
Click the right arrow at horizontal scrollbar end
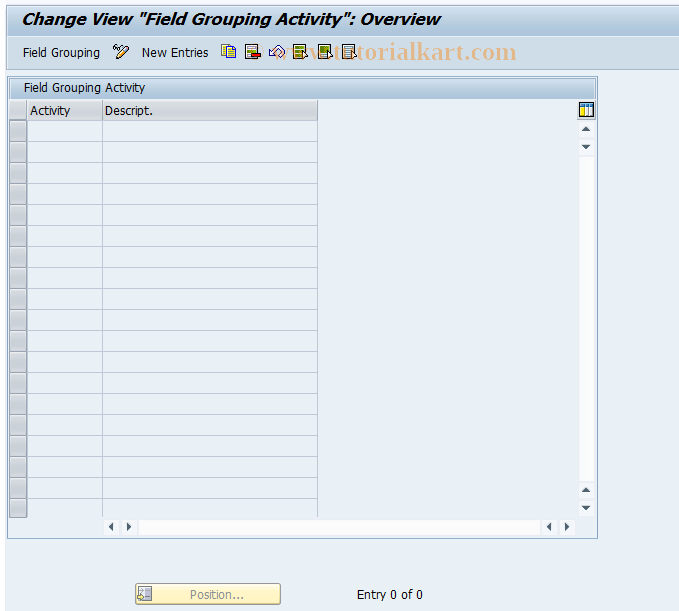(x=567, y=527)
